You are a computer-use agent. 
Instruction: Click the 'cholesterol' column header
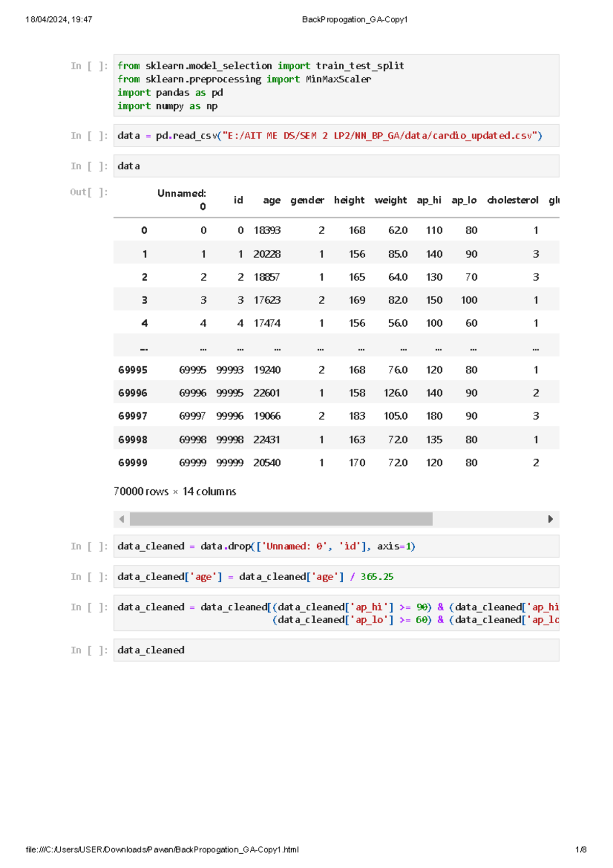[512, 200]
